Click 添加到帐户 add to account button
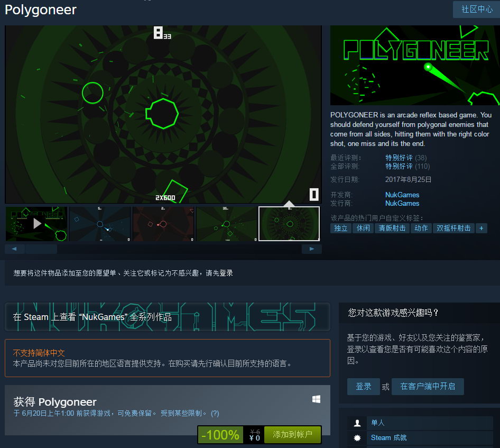This screenshot has height=448, width=500. click(x=292, y=435)
